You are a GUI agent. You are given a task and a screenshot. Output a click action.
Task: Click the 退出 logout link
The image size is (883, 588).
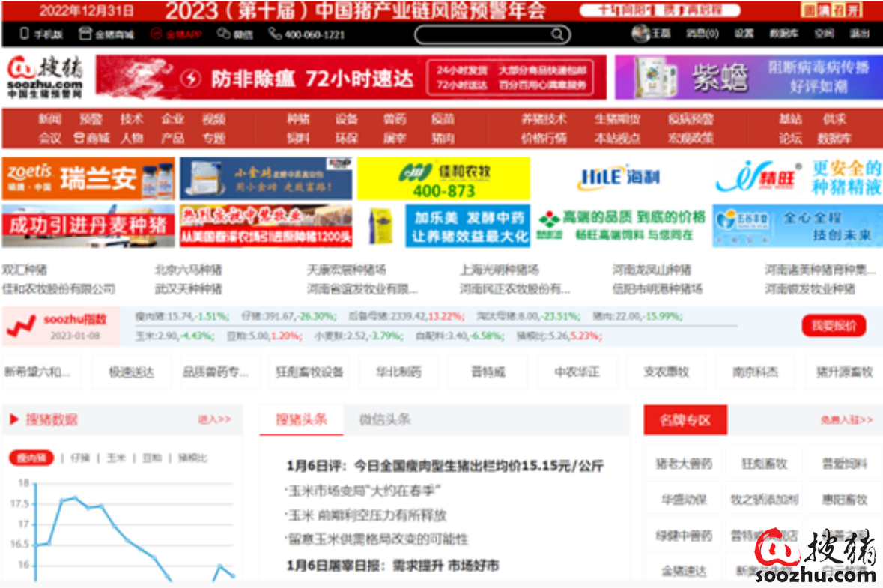pos(859,34)
